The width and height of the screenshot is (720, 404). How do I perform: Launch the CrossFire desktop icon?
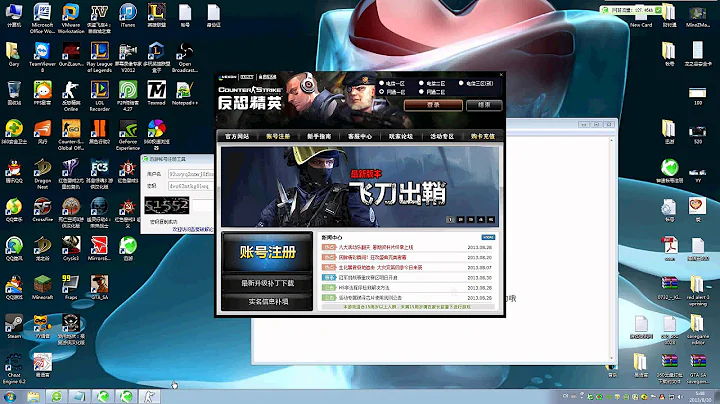coord(42,208)
